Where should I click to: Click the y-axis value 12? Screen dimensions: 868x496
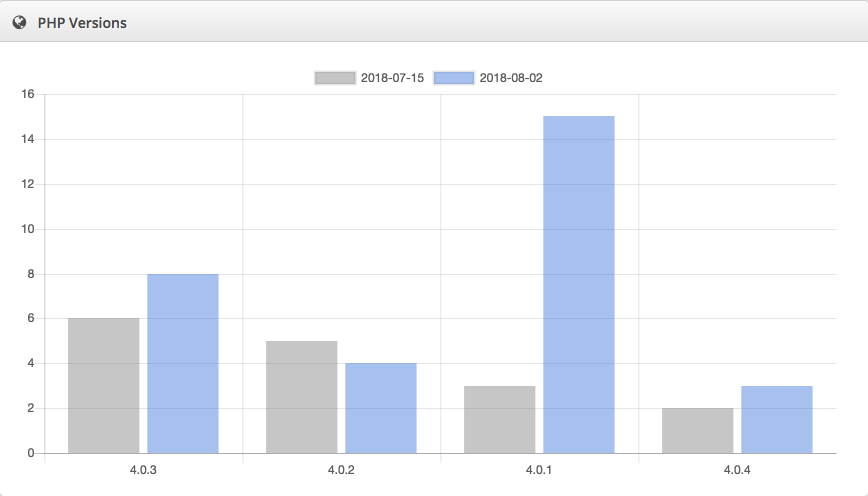[28, 184]
